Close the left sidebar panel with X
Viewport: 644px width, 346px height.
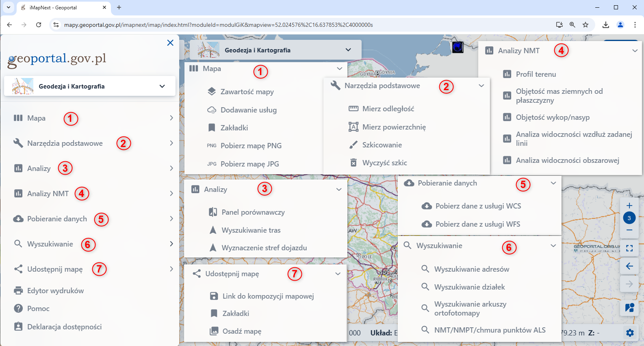[x=170, y=43]
